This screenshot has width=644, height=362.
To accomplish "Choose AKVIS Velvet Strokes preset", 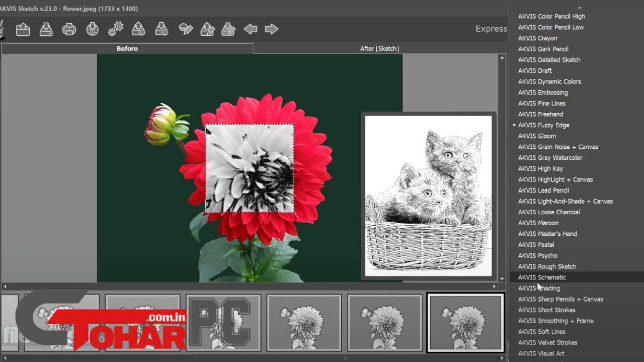I will coord(547,343).
